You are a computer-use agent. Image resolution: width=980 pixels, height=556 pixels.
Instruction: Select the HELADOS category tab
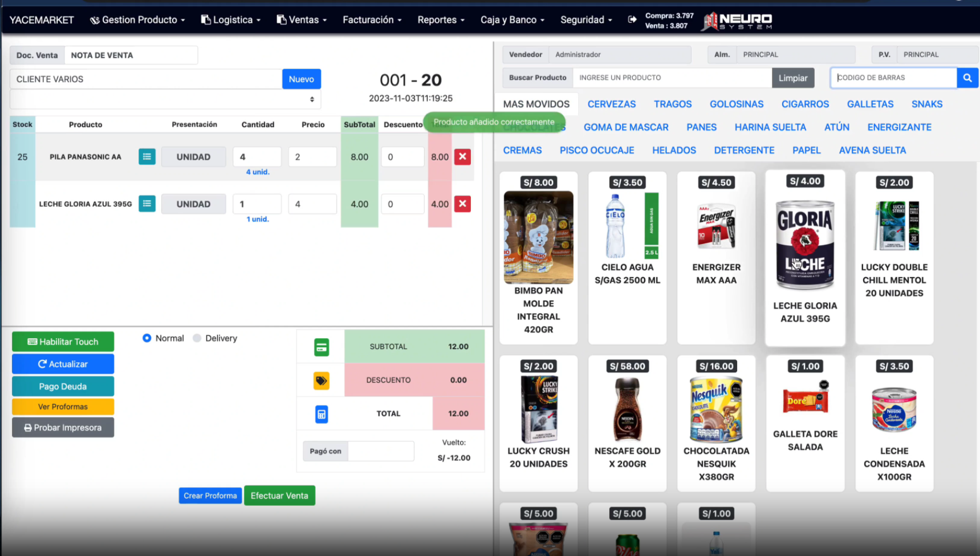(674, 150)
